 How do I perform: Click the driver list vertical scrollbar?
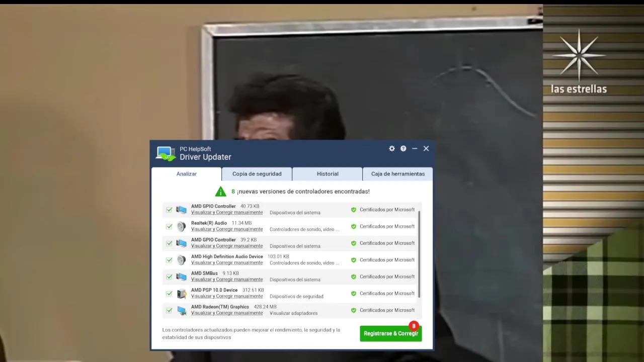[x=419, y=254]
